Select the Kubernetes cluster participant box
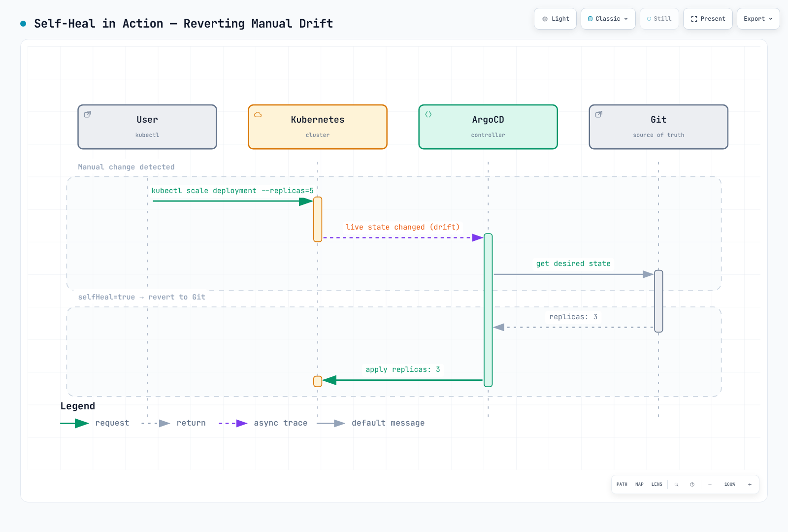Screen dimensions: 788x532 (318, 127)
